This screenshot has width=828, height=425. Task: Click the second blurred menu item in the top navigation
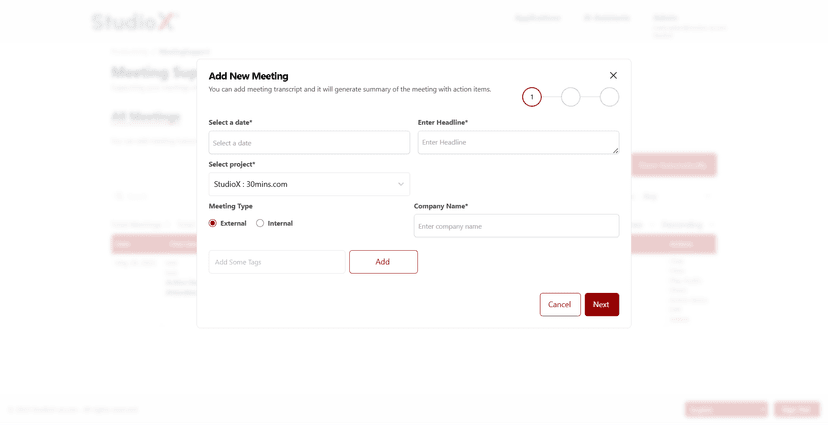pyautogui.click(x=606, y=18)
